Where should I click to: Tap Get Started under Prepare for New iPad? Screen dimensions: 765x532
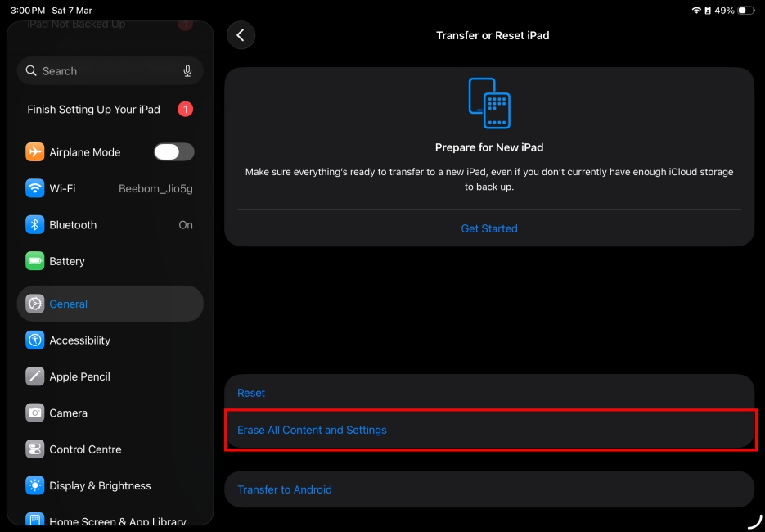(x=488, y=228)
